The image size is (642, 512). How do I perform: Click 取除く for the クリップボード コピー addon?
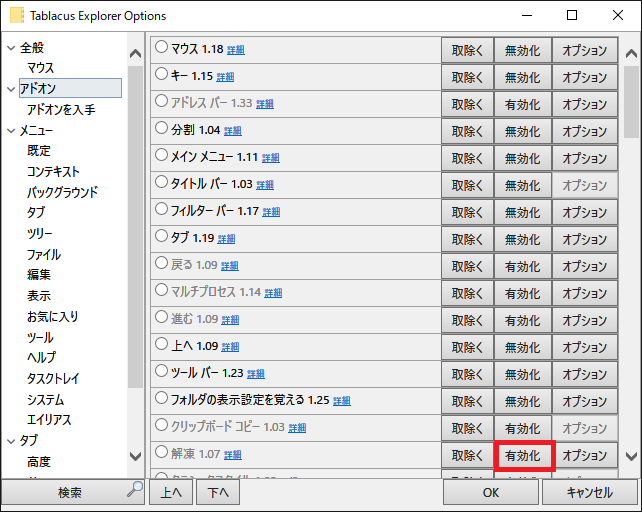tap(467, 428)
